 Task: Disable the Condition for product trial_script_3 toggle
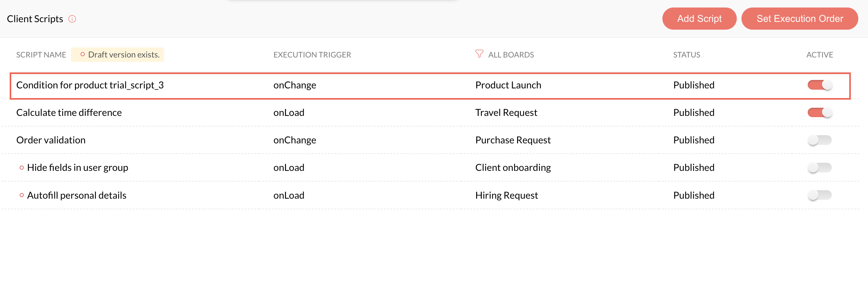pyautogui.click(x=820, y=85)
